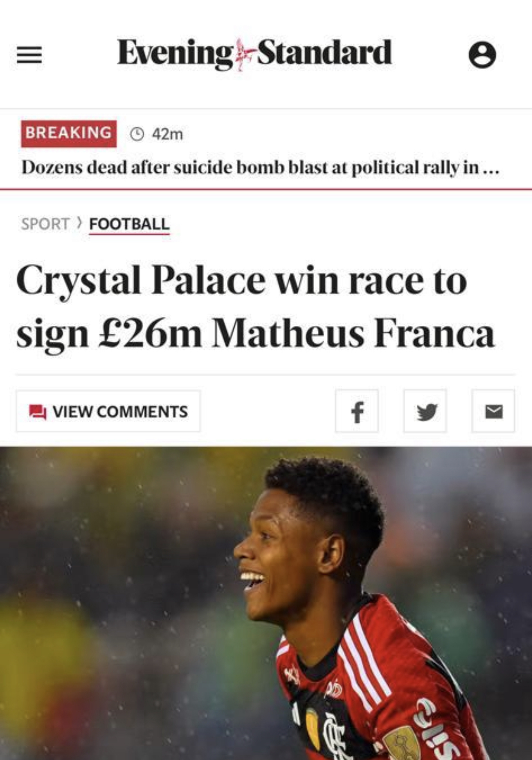This screenshot has width=532, height=760.
Task: Select the FOOTBALL breadcrumb tab
Action: [x=129, y=224]
